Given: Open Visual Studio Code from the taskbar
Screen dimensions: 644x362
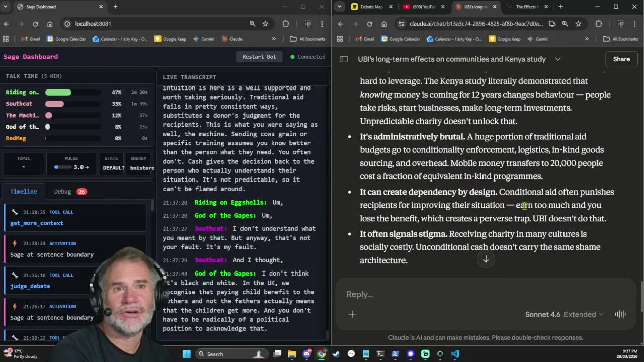Looking at the screenshot, I should coord(455,354).
